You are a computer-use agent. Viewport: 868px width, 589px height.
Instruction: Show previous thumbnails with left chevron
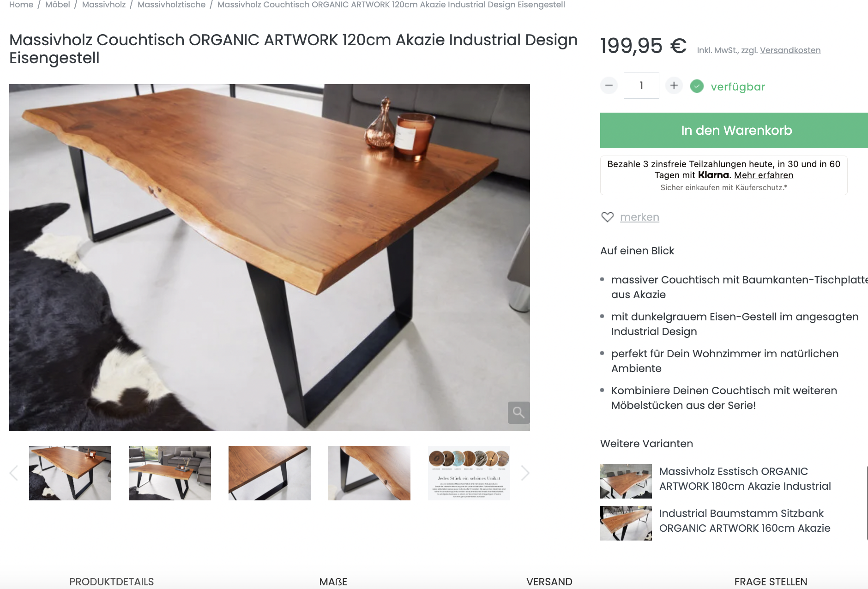point(14,473)
